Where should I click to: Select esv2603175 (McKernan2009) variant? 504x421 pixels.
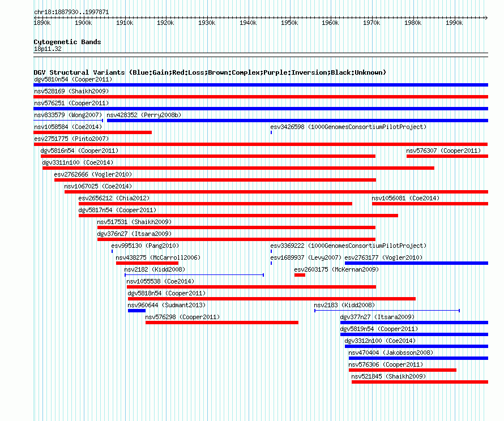[x=336, y=269]
